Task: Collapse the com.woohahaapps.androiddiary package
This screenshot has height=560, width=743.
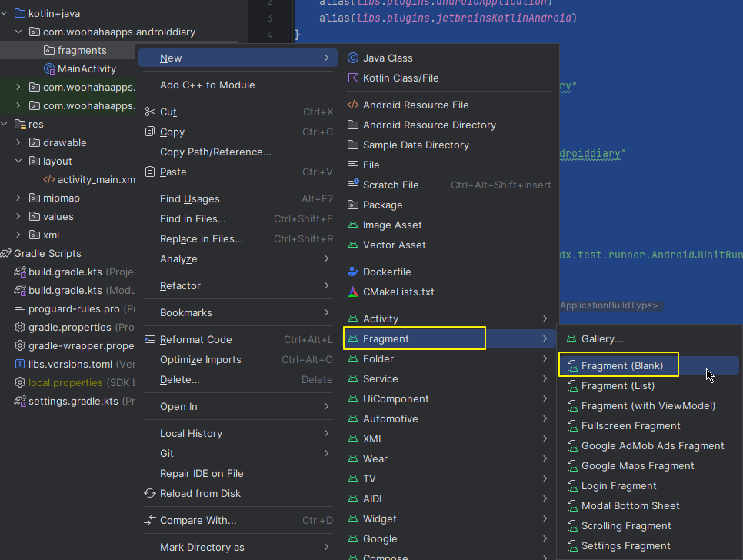Action: click(x=18, y=32)
